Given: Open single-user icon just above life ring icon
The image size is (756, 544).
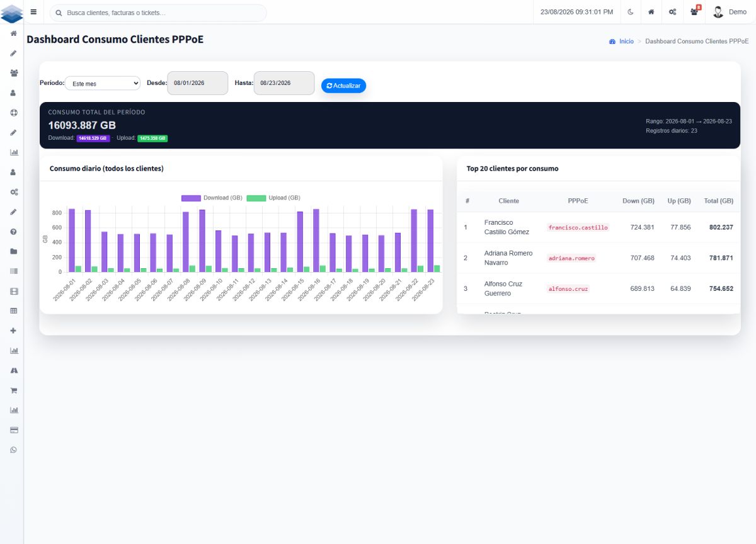Looking at the screenshot, I should click(14, 93).
